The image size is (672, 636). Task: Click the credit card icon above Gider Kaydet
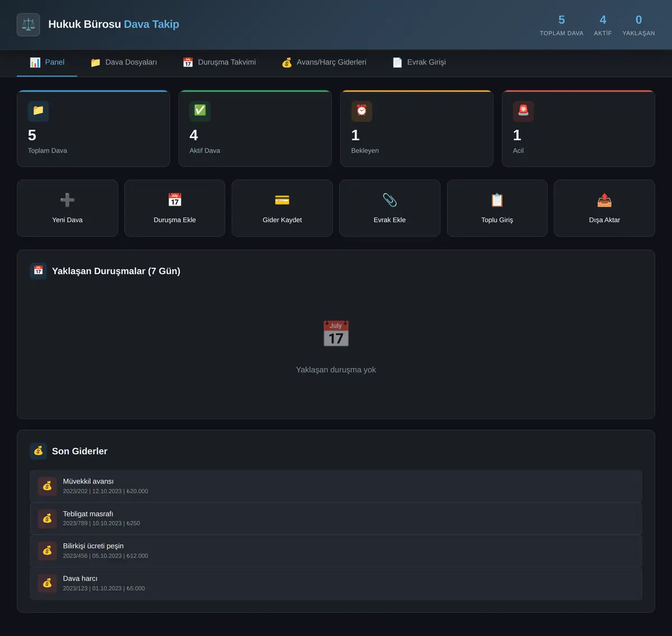point(282,200)
